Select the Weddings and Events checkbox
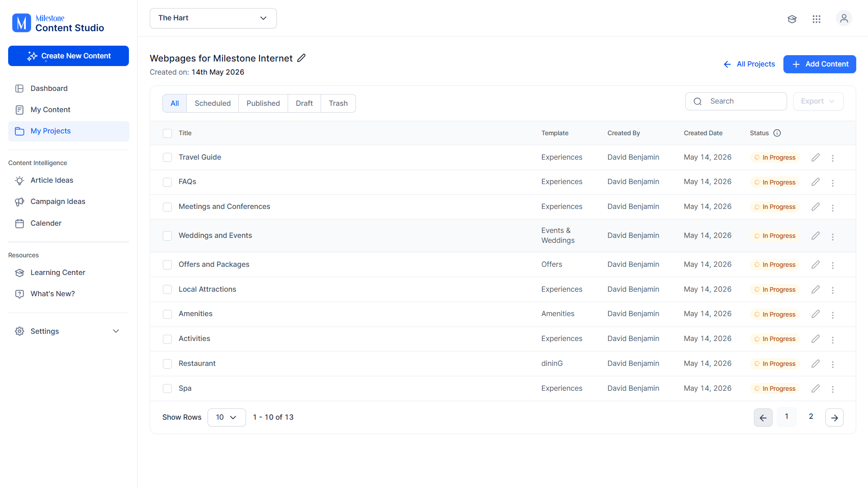868x488 pixels. (167, 236)
